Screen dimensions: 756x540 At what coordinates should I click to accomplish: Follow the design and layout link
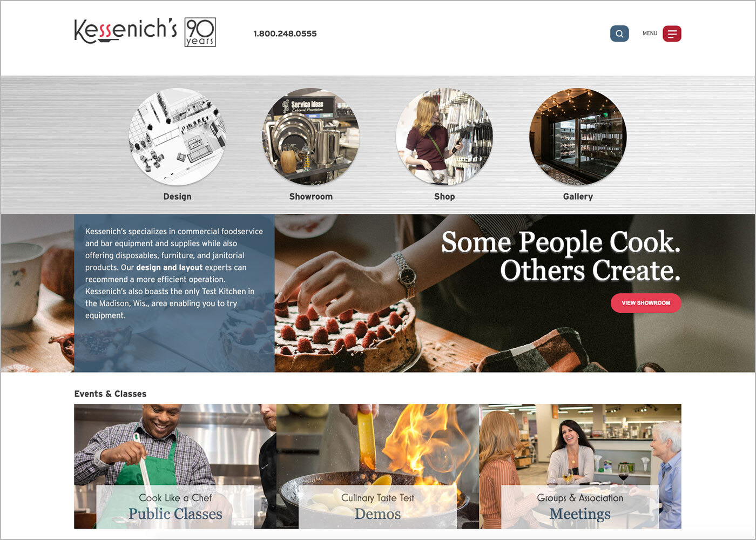click(x=170, y=267)
